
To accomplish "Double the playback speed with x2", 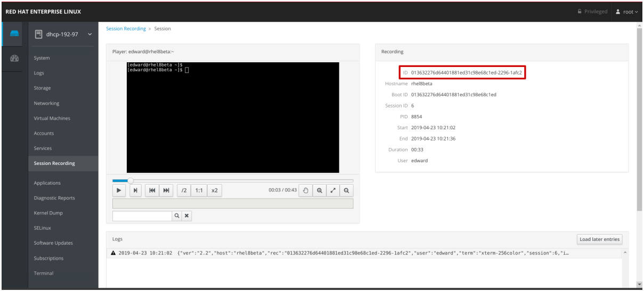I will pos(214,190).
